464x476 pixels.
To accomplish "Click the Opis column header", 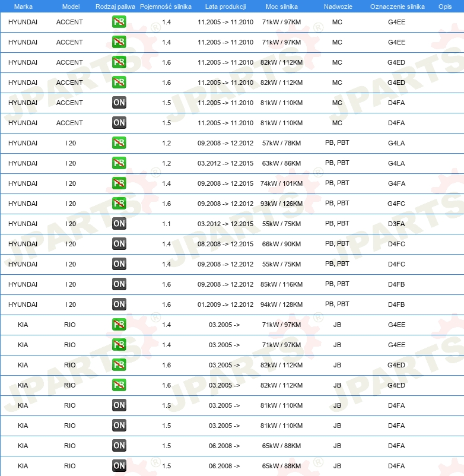I will [445, 7].
